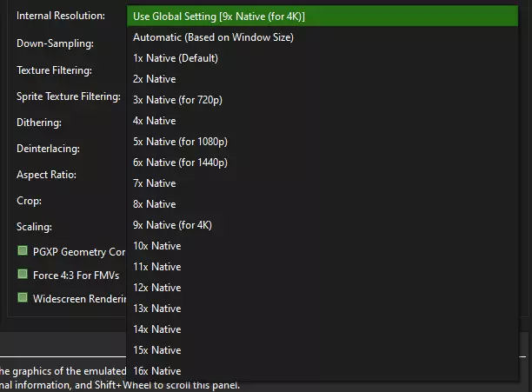Select plain 9x Native (for 4K) entry

(x=323, y=225)
